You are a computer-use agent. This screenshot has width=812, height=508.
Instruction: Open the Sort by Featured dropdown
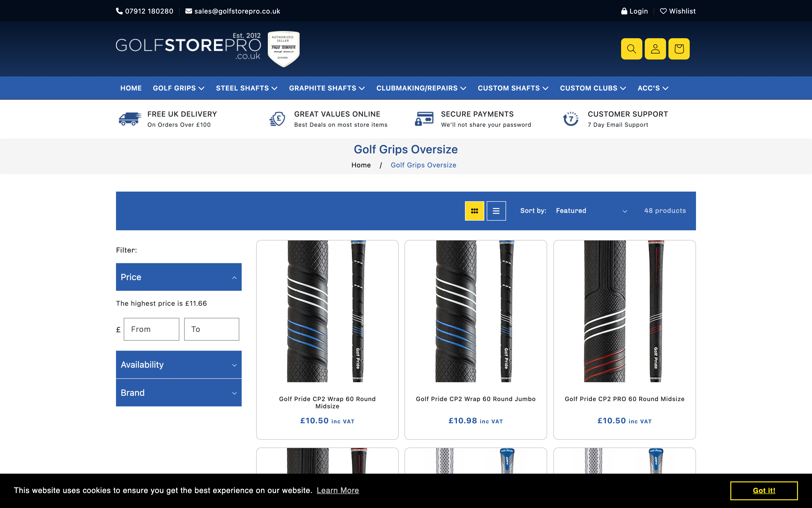pyautogui.click(x=591, y=211)
